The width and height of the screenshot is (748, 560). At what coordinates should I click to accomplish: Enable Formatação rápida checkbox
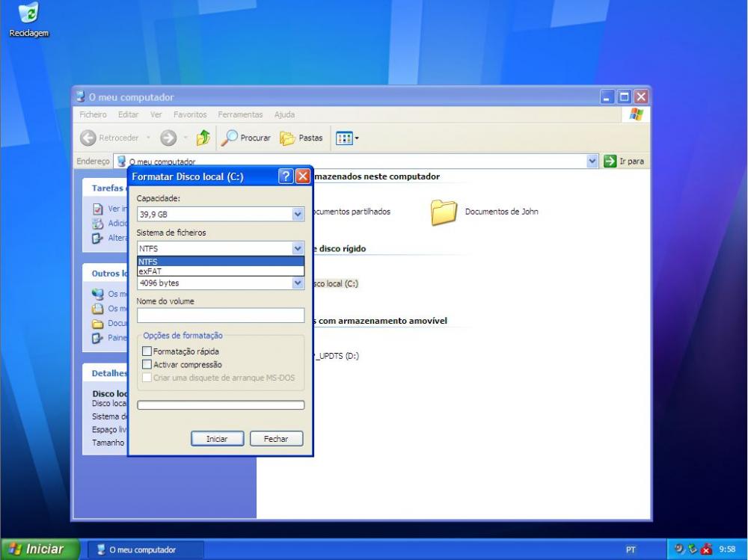coord(147,351)
